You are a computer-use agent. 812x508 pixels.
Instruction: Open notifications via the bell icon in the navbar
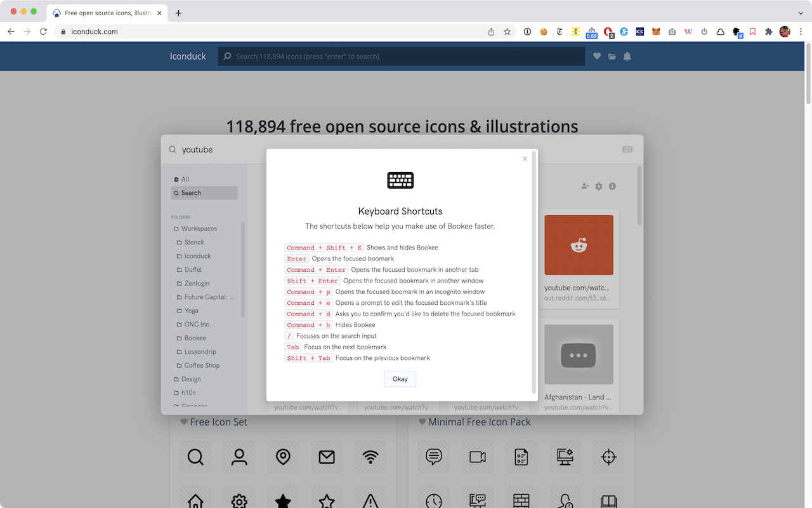coord(627,56)
